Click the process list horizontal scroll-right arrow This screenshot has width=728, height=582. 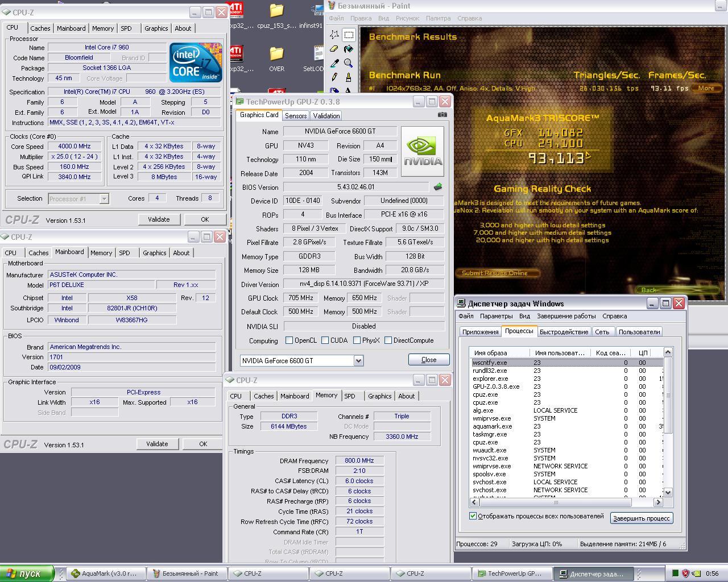(x=658, y=502)
